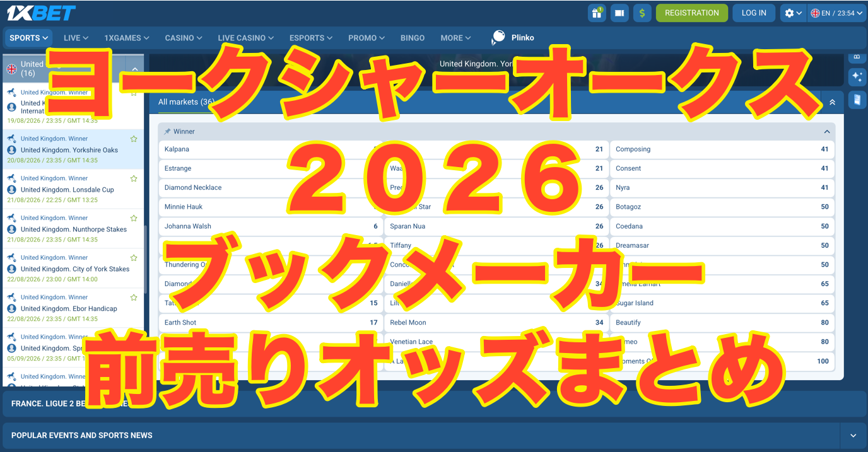This screenshot has height=452, width=868.
Task: Click the Plinko ball icon
Action: pos(498,38)
